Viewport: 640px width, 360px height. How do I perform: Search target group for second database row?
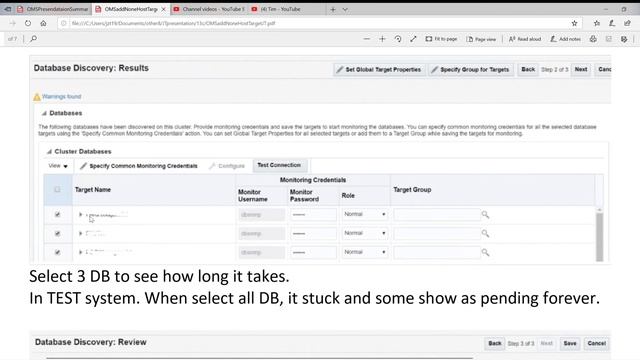point(485,233)
